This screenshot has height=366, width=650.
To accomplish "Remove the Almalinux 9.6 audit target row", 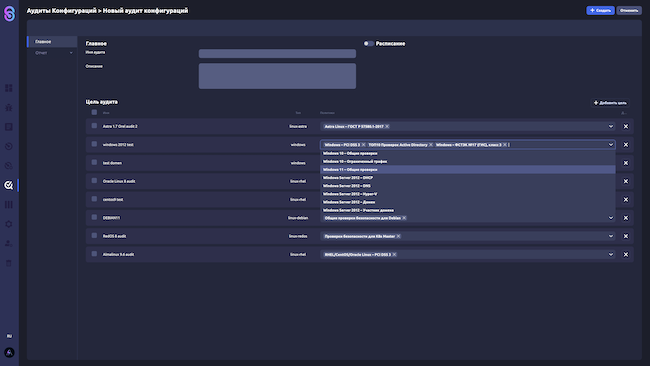I will point(626,255).
